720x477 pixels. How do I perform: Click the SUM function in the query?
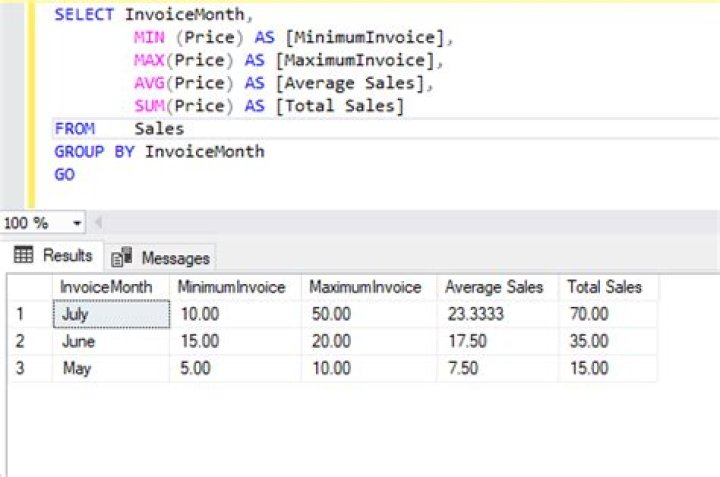pyautogui.click(x=149, y=106)
